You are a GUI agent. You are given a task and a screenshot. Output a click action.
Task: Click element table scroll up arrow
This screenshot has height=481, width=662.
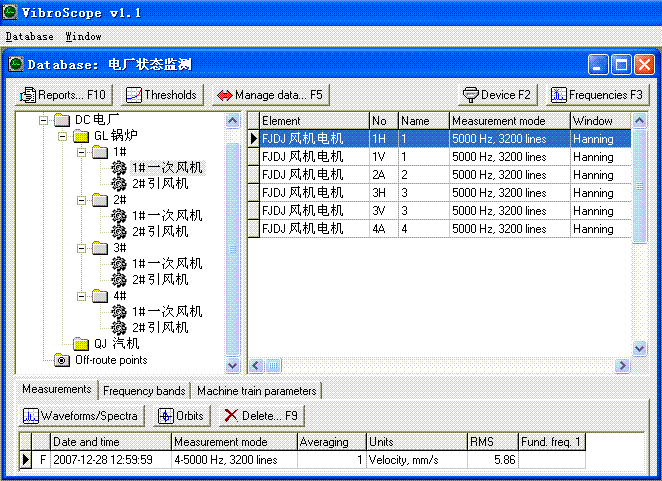[x=640, y=121]
